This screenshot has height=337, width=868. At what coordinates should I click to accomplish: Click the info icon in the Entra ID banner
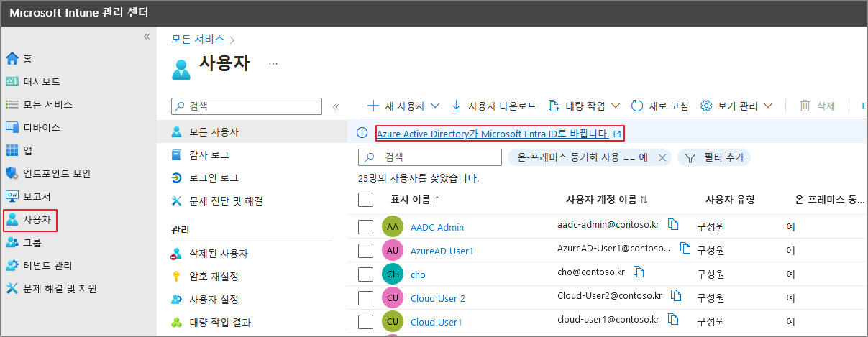(x=362, y=133)
